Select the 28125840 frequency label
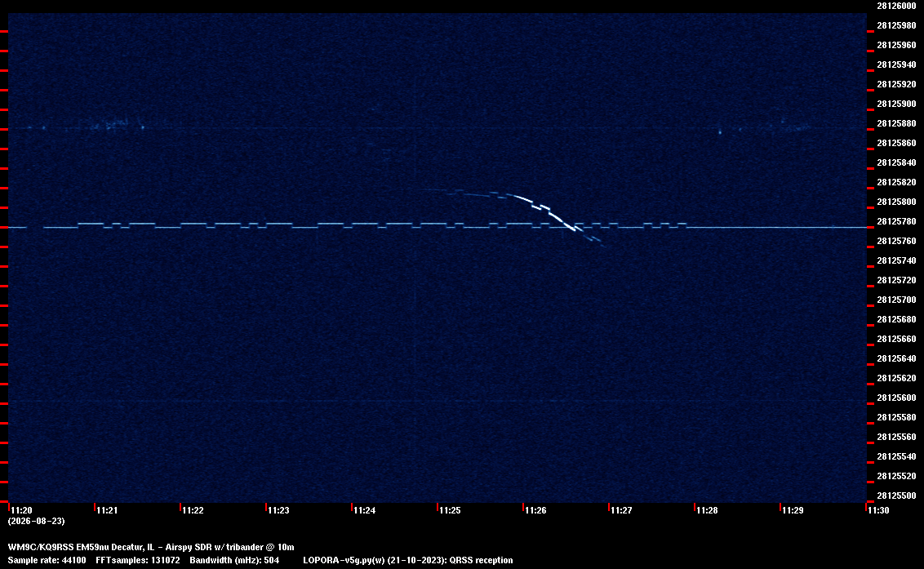Image resolution: width=924 pixels, height=569 pixels. [x=897, y=162]
